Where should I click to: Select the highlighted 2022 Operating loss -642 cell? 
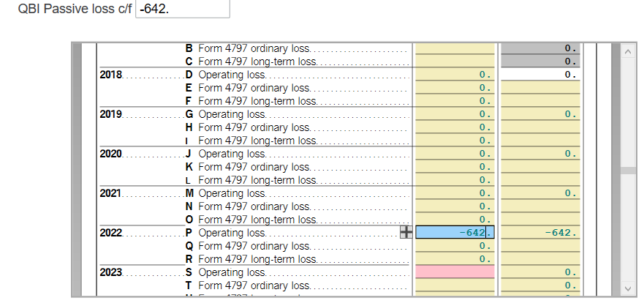(x=455, y=232)
